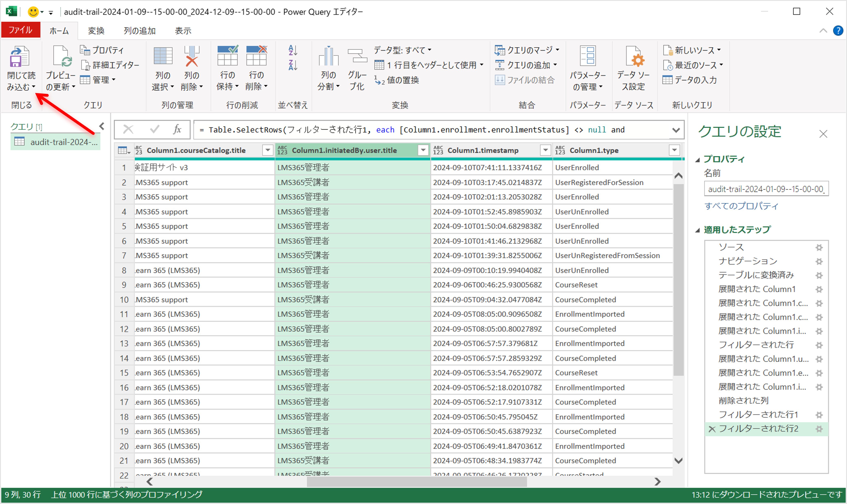Select the 削除された列 step
The width and height of the screenshot is (847, 504).
(743, 401)
